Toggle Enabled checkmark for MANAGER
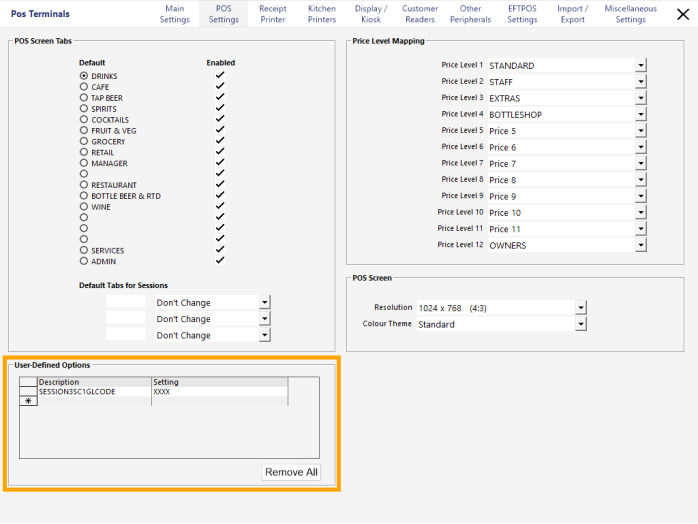The height and width of the screenshot is (524, 698). click(220, 162)
